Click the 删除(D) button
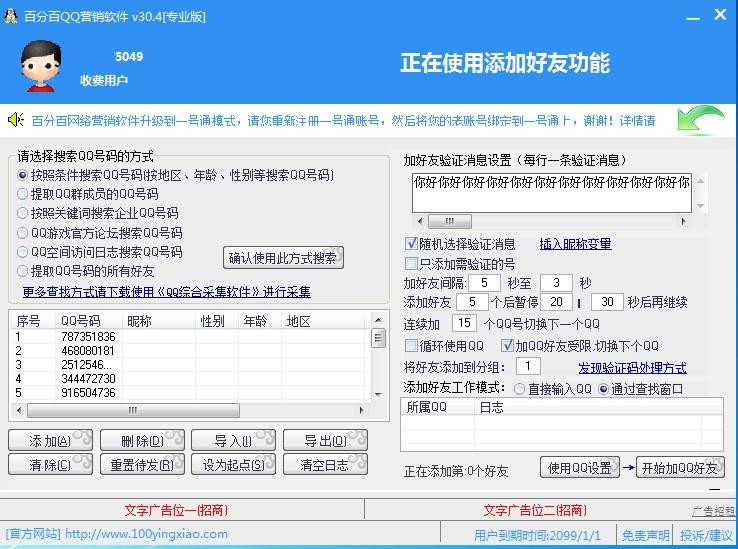 (142, 441)
